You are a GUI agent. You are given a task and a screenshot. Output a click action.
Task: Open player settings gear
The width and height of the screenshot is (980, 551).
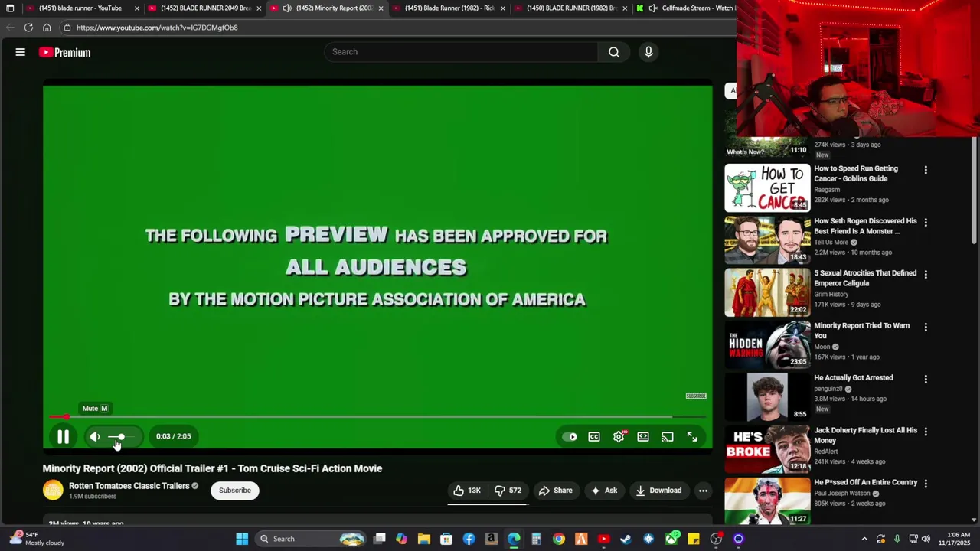click(619, 437)
